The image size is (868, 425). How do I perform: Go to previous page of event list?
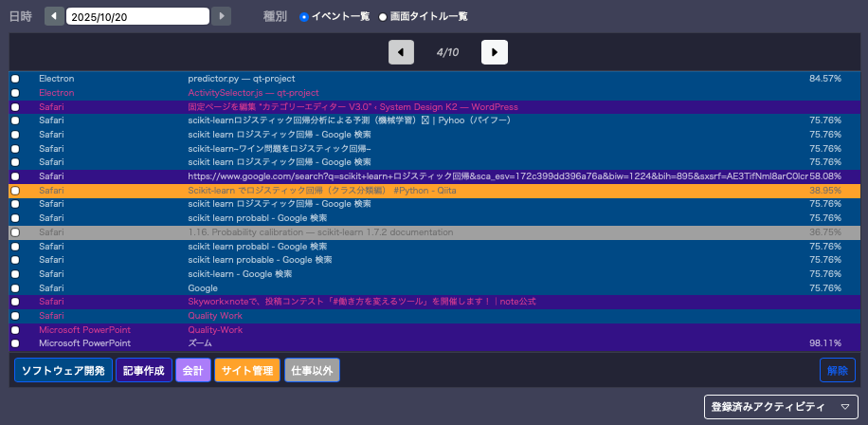click(401, 52)
